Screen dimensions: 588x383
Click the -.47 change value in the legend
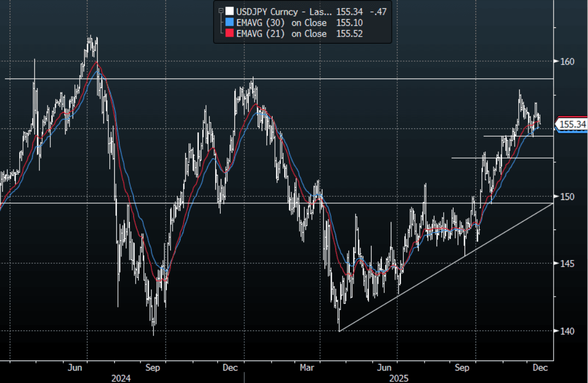tap(378, 11)
